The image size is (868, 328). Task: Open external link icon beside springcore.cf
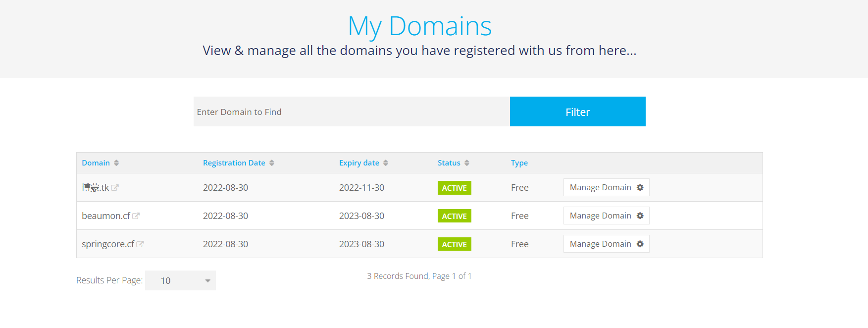pyautogui.click(x=140, y=244)
